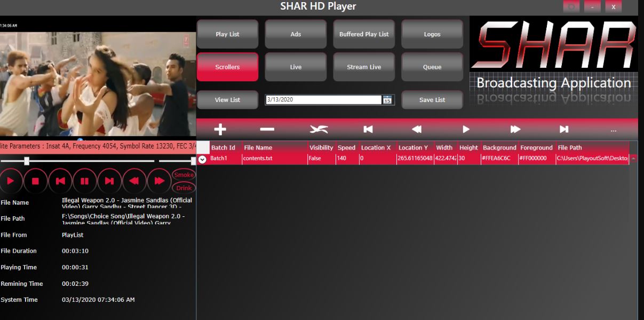Screen dimensions: 644x320
Task: Sort by Location X column header
Action: [376, 147]
